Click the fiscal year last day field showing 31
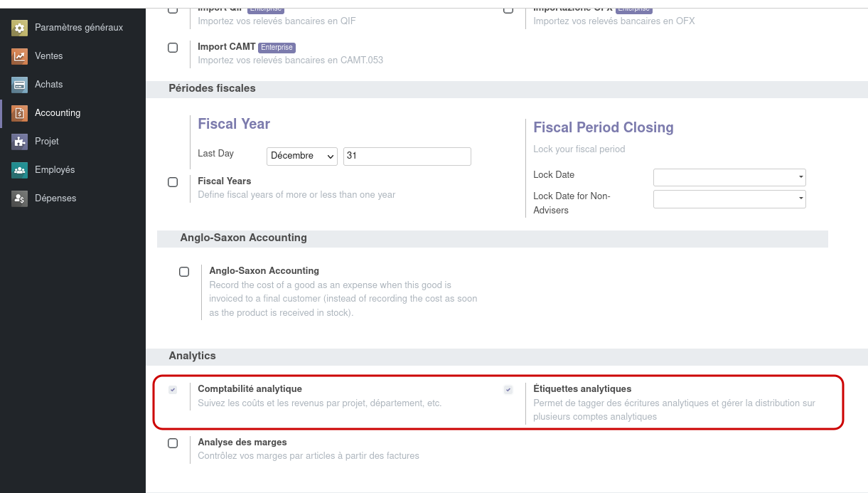This screenshot has height=493, width=868. point(407,156)
